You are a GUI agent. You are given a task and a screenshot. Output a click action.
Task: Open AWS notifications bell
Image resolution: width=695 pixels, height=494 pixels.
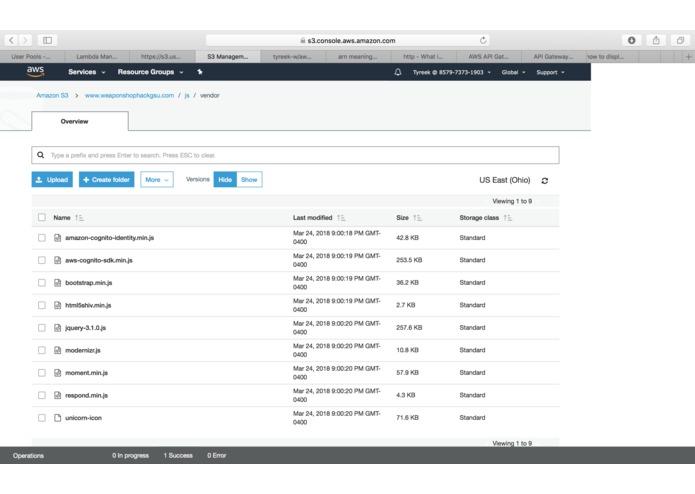pyautogui.click(x=398, y=72)
